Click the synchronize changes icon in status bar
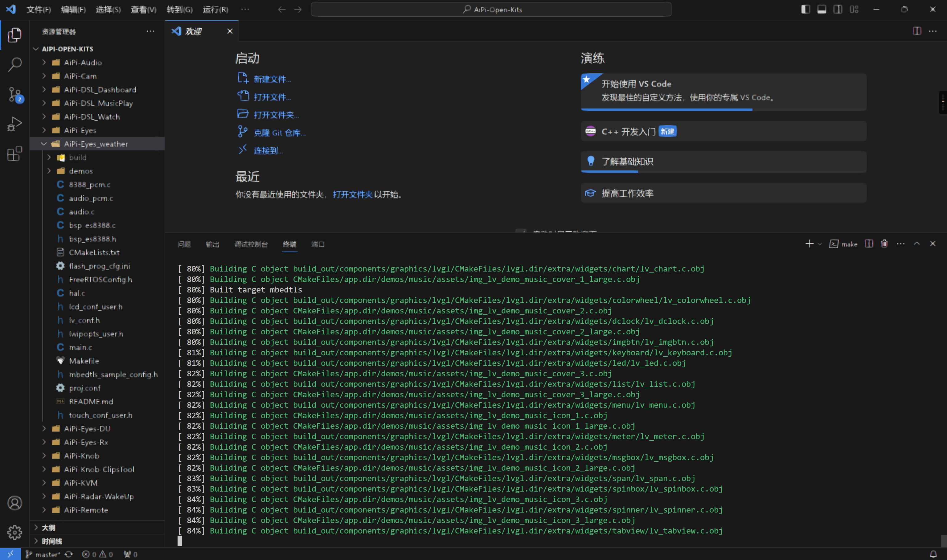Viewport: 947px width, 560px height. pyautogui.click(x=69, y=554)
